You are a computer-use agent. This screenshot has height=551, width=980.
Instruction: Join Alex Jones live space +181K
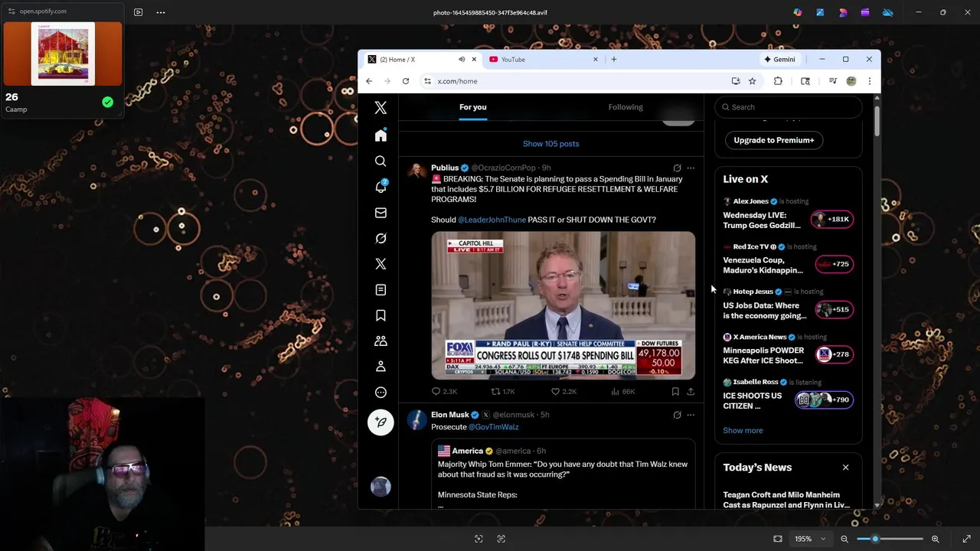[x=832, y=219]
